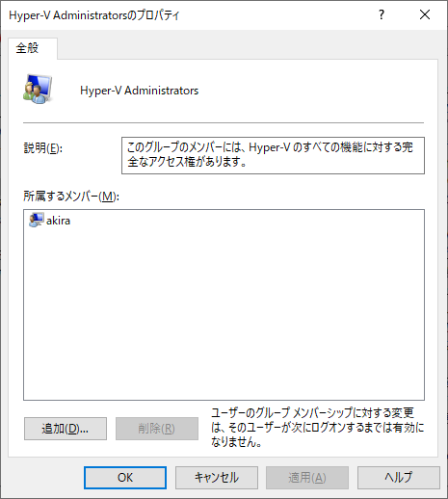Open help with the ヘルプ button
The image size is (448, 499).
pos(399,478)
